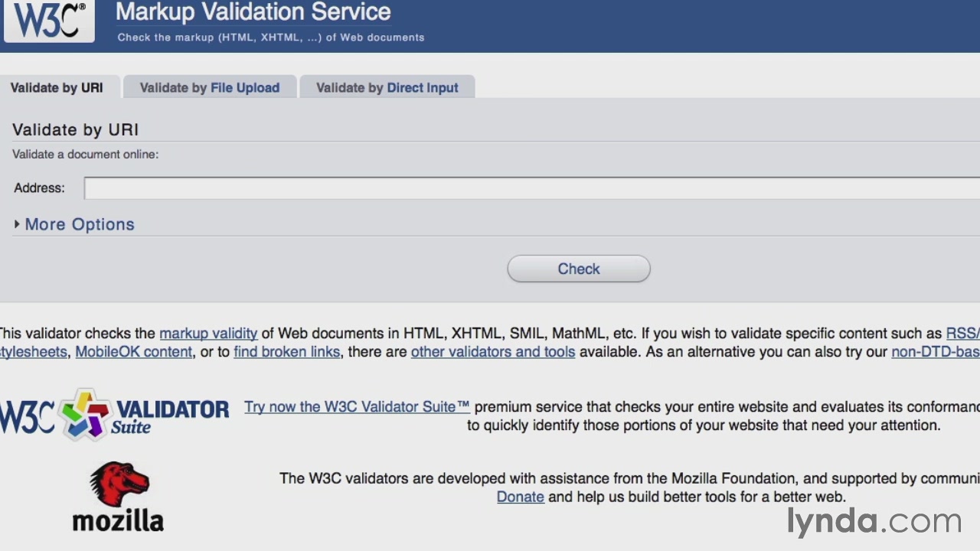Open the non-DTD-based validator link
The width and height of the screenshot is (980, 551).
[x=936, y=352]
